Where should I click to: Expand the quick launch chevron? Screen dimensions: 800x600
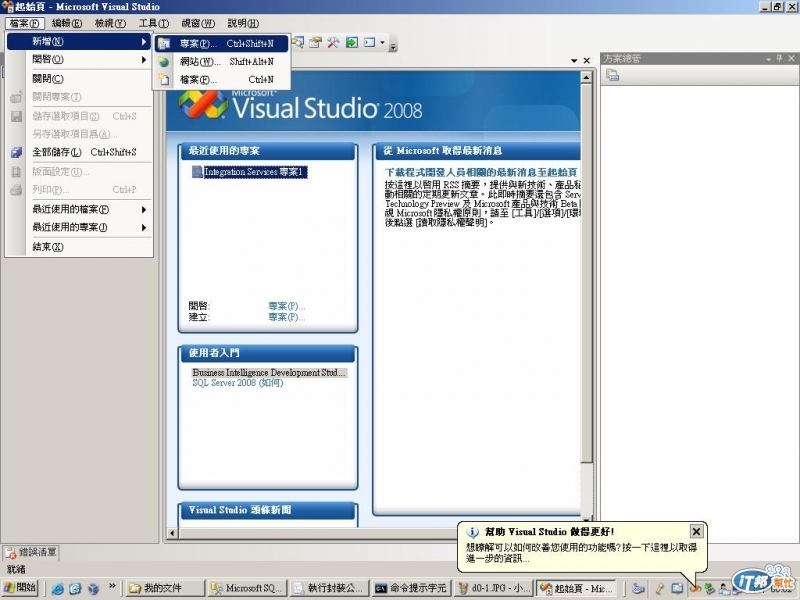112,586
